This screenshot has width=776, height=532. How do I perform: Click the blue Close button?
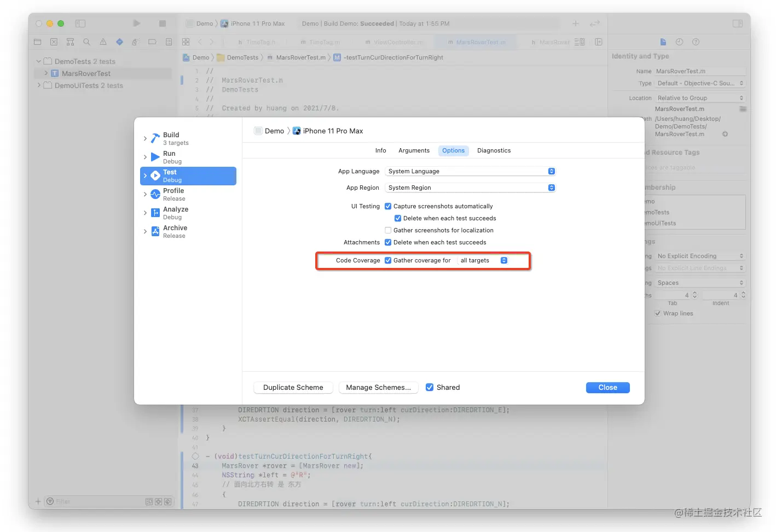(608, 387)
